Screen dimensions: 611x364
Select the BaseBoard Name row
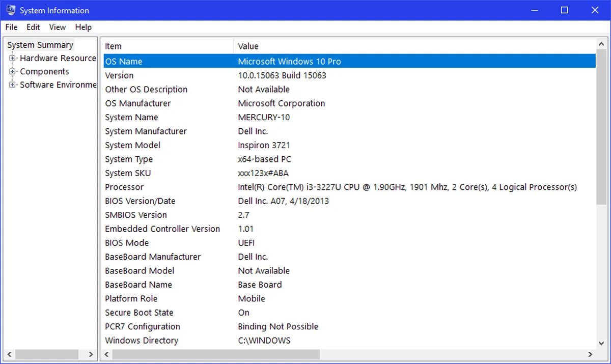(x=349, y=285)
